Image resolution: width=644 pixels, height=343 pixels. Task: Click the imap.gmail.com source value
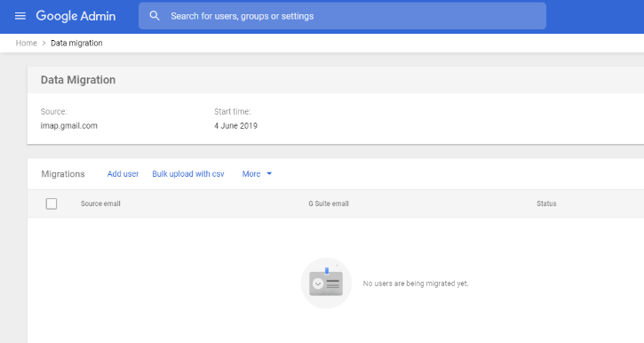pyautogui.click(x=69, y=125)
